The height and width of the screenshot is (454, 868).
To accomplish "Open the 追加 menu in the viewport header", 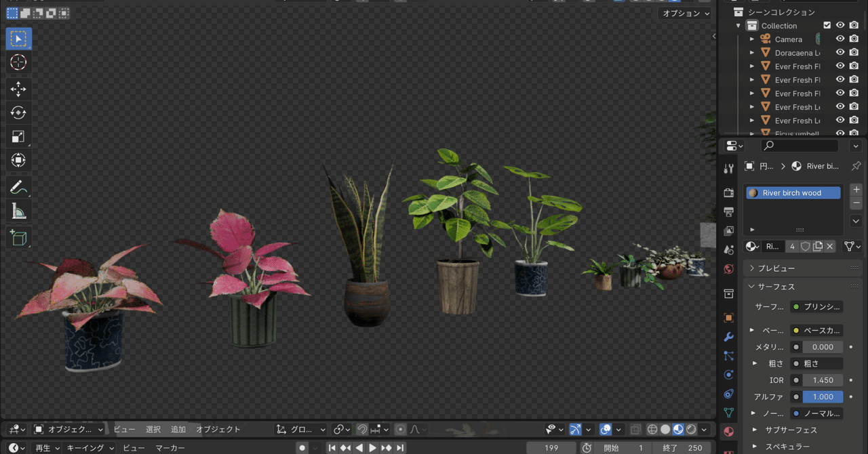I will click(x=178, y=429).
